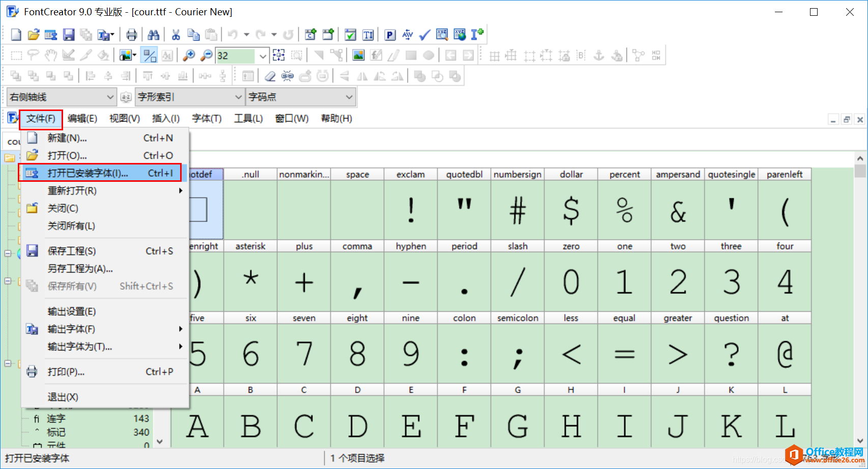868x469 pixels.
Task: Choose 输出设置(E) menu entry
Action: click(105, 311)
